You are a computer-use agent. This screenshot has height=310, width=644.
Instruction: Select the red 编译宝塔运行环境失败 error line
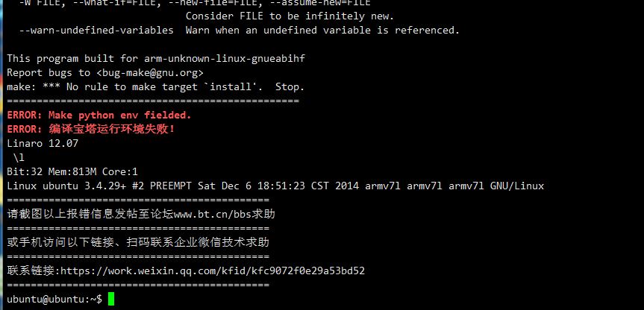pyautogui.click(x=91, y=129)
